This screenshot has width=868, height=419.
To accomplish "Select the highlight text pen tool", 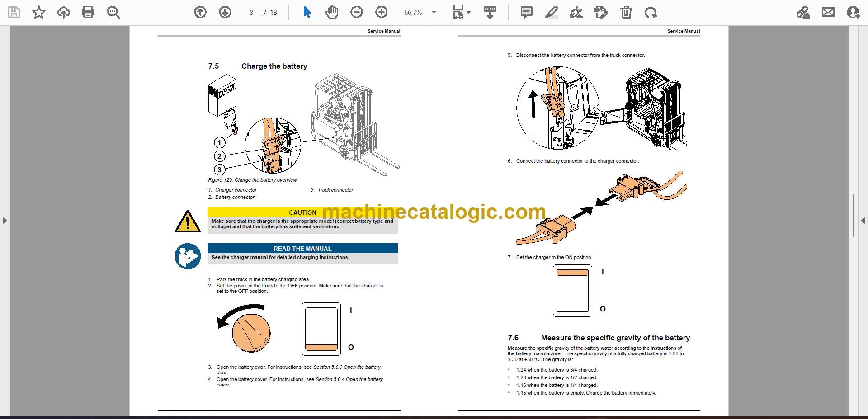I will 551,13.
